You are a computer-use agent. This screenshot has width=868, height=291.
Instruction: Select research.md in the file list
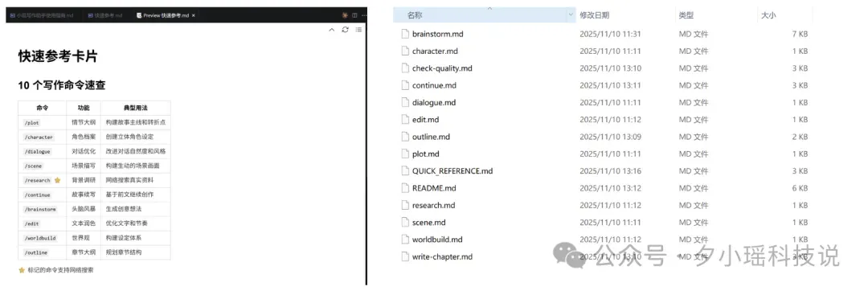point(433,205)
